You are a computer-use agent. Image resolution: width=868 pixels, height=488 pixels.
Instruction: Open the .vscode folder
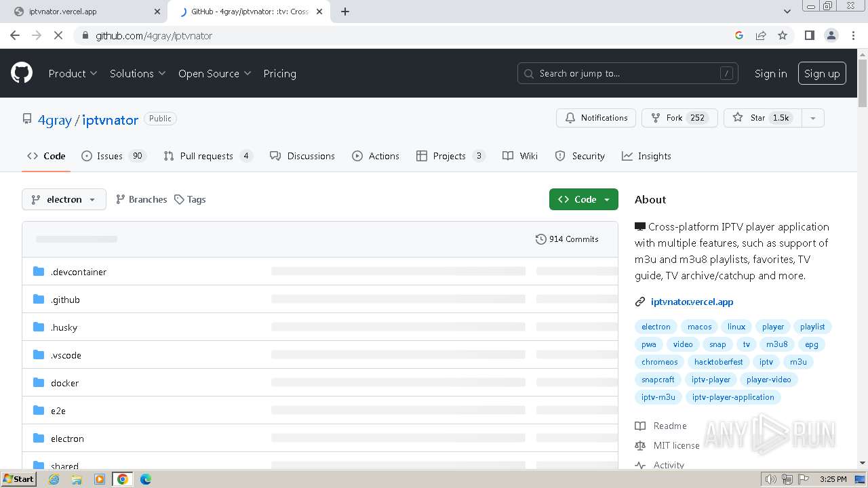point(66,355)
